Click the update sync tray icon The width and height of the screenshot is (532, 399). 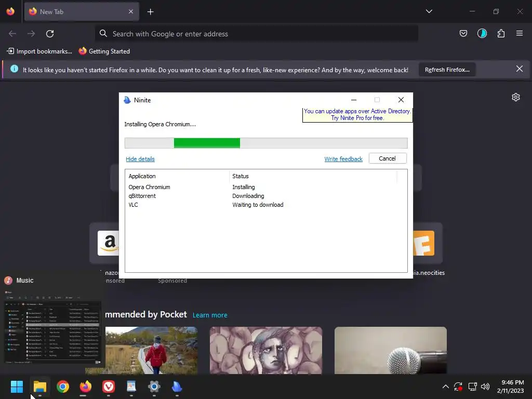[458, 387]
